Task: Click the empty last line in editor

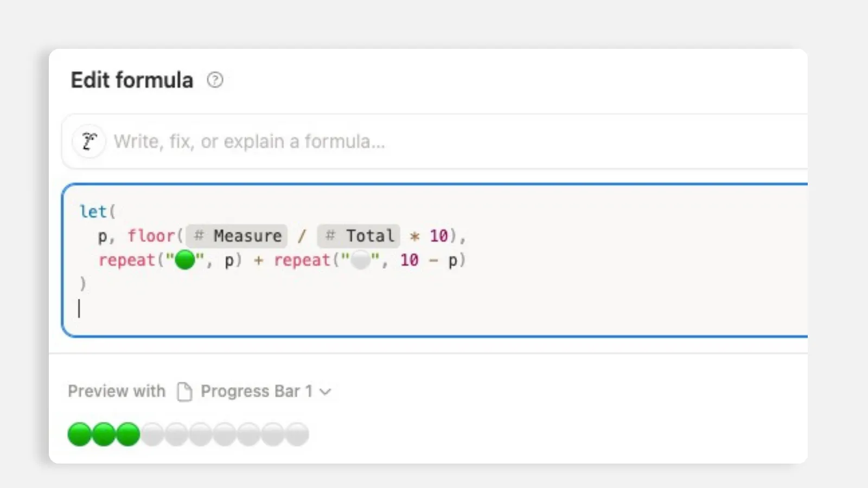Action: tap(434, 309)
